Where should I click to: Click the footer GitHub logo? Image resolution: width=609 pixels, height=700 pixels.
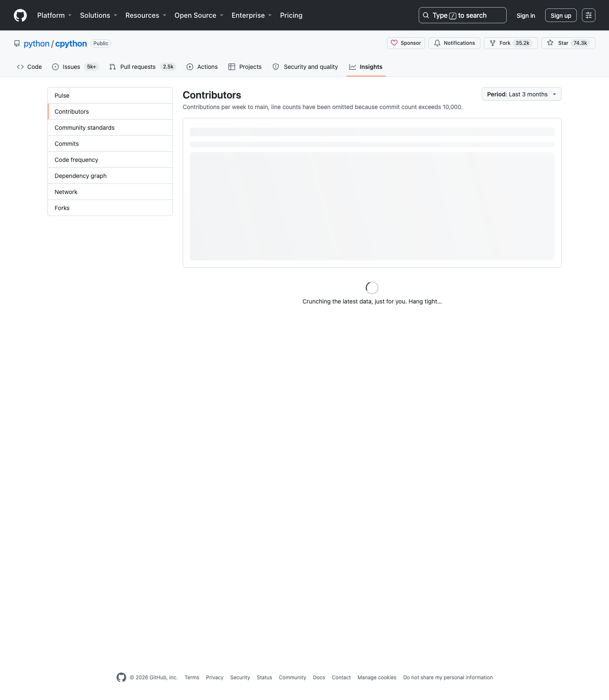pos(121,677)
